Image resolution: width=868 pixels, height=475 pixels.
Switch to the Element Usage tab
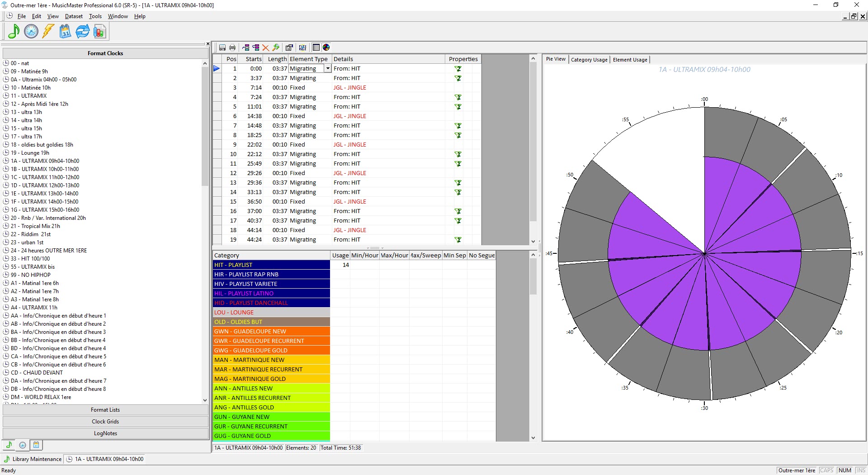pyautogui.click(x=630, y=60)
